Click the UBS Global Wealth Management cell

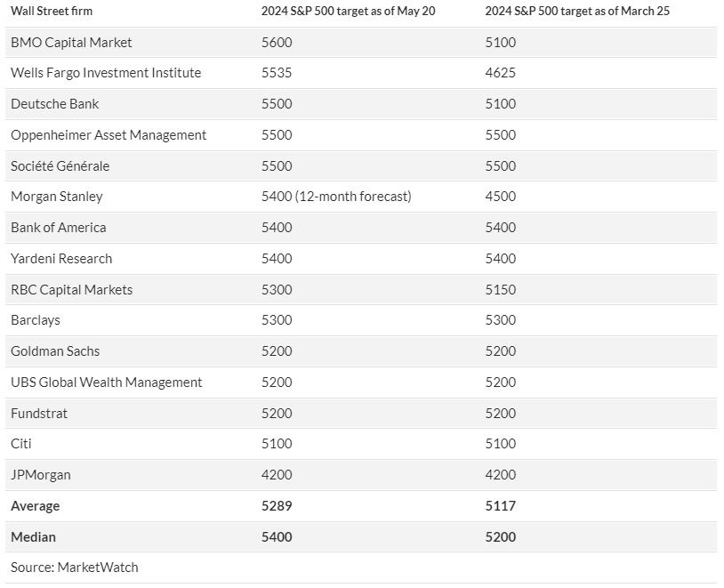[x=107, y=383]
